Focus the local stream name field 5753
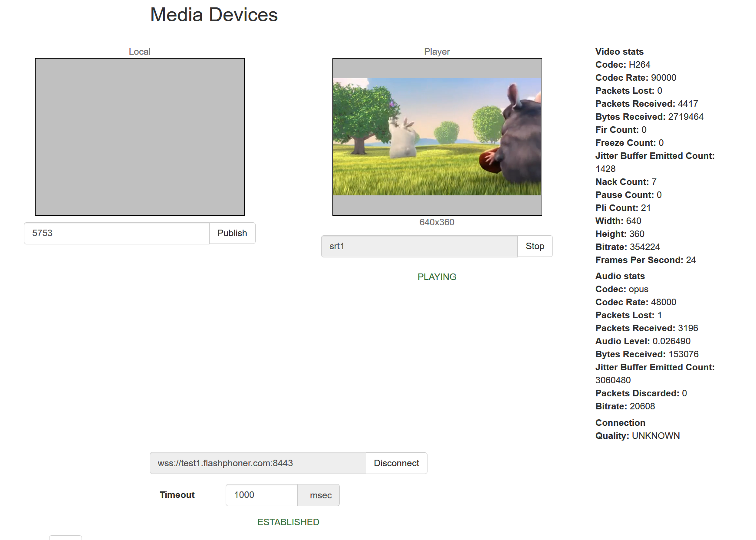 (117, 233)
